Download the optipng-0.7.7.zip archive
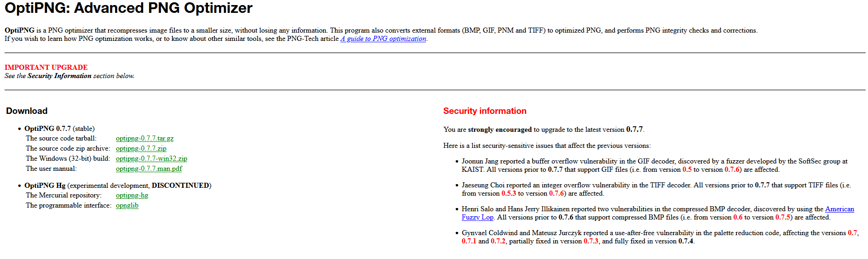The width and height of the screenshot is (868, 259). pos(141,148)
